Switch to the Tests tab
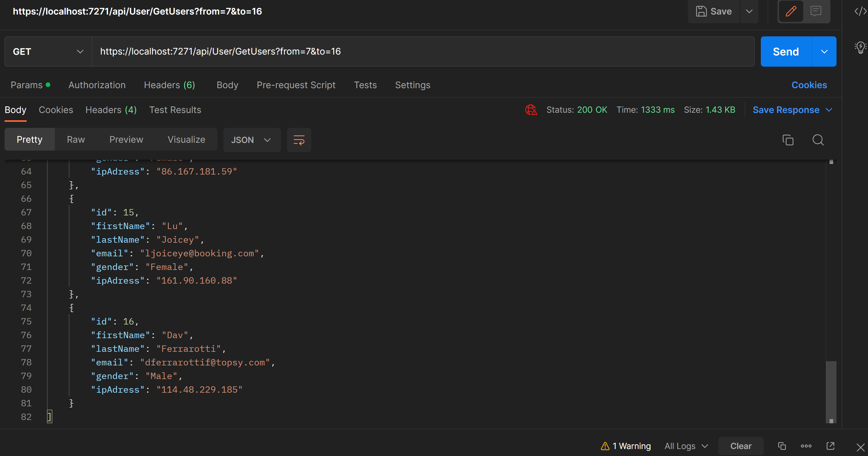The width and height of the screenshot is (868, 456). click(365, 85)
